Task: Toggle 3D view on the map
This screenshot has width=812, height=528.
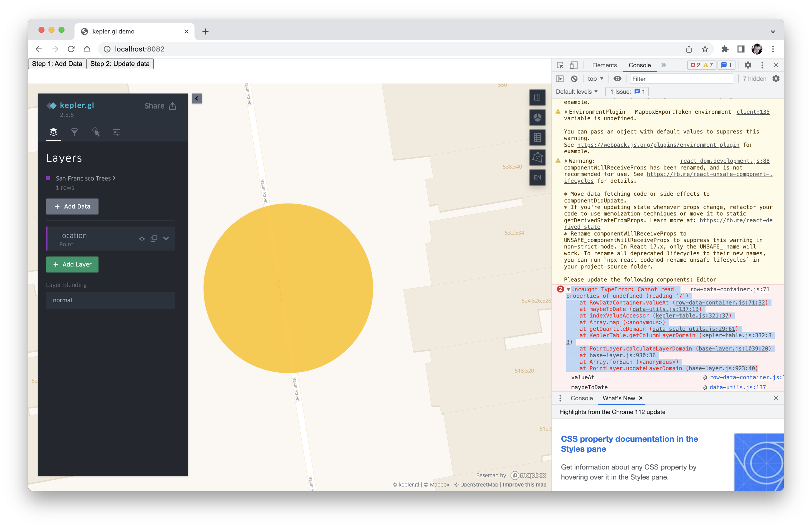Action: coord(537,118)
